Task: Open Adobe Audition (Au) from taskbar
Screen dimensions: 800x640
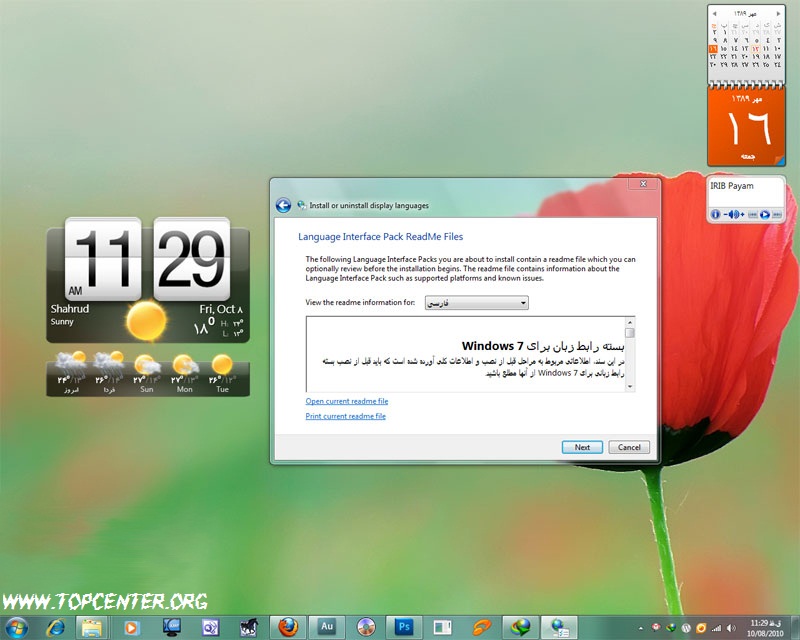Action: pyautogui.click(x=327, y=627)
